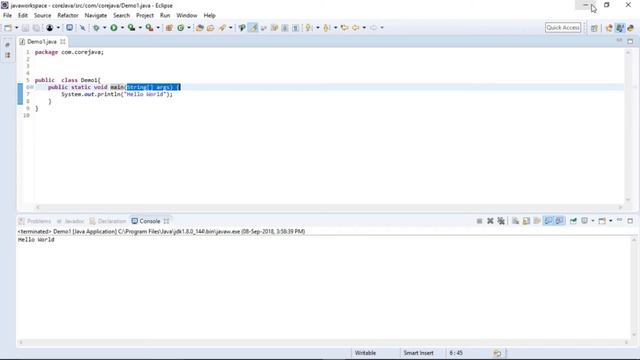The image size is (640, 360).
Task: Open the Run menu
Action: (x=165, y=16)
